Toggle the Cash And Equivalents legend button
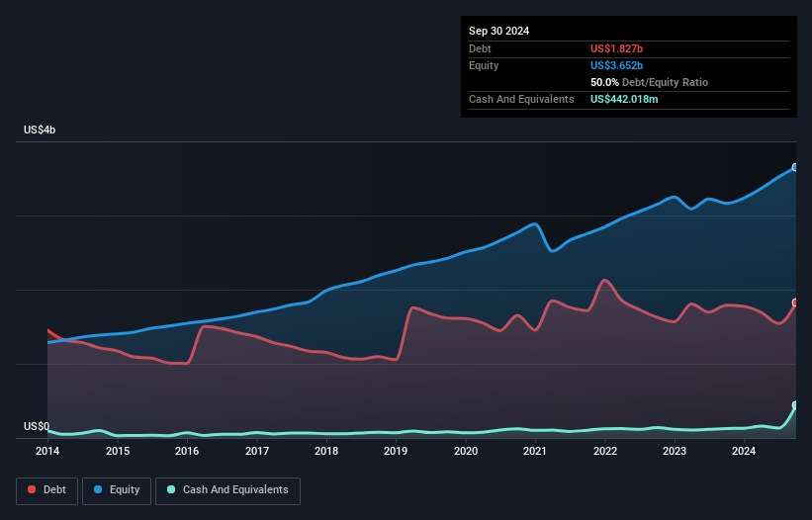Viewport: 812px width, 520px height. (x=227, y=490)
